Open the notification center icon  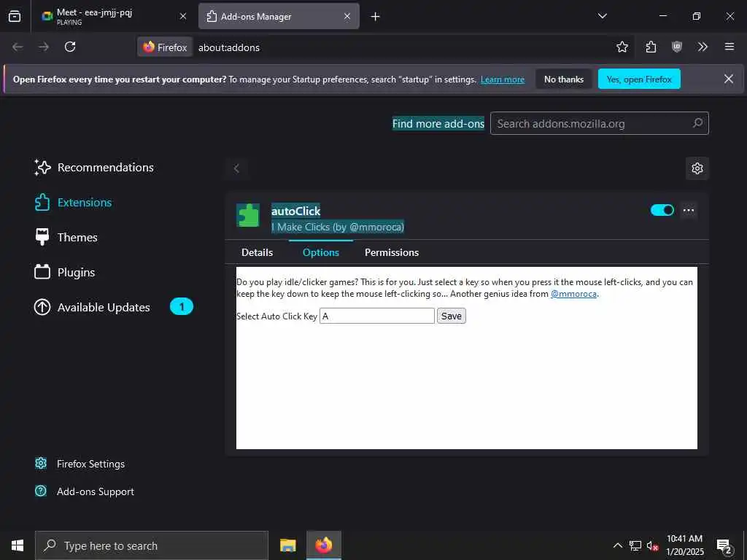coord(724,545)
